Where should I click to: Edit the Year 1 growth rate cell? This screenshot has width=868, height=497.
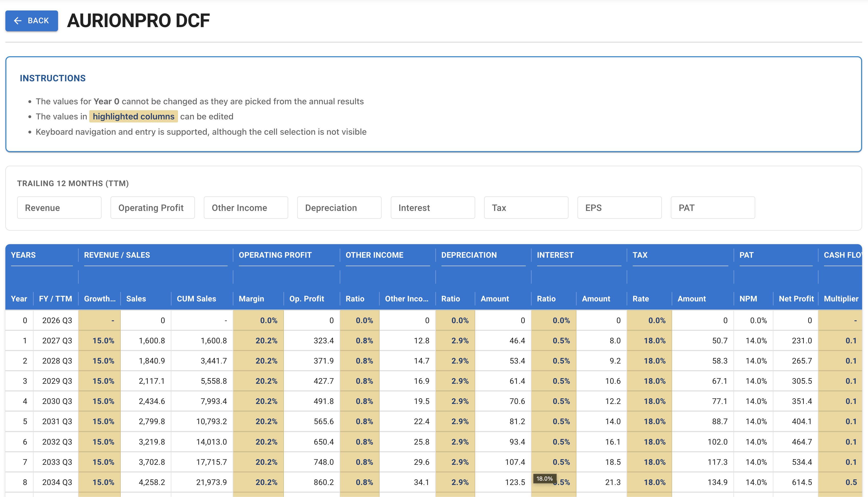[x=100, y=341]
